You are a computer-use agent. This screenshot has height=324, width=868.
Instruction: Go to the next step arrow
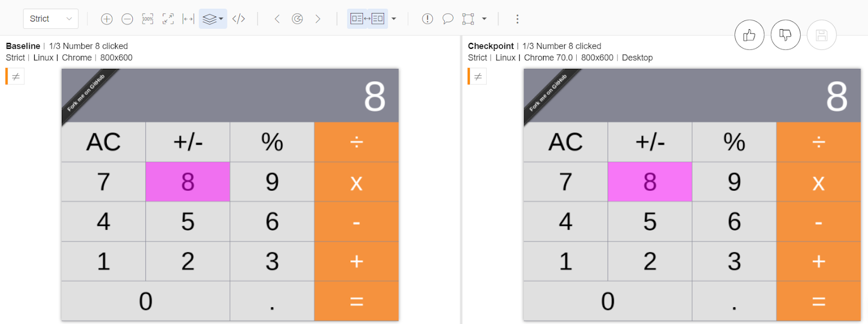click(318, 19)
